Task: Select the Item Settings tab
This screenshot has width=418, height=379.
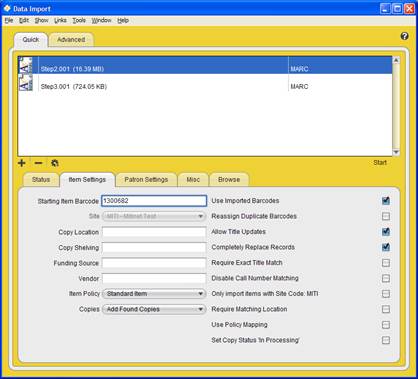Action: [87, 180]
